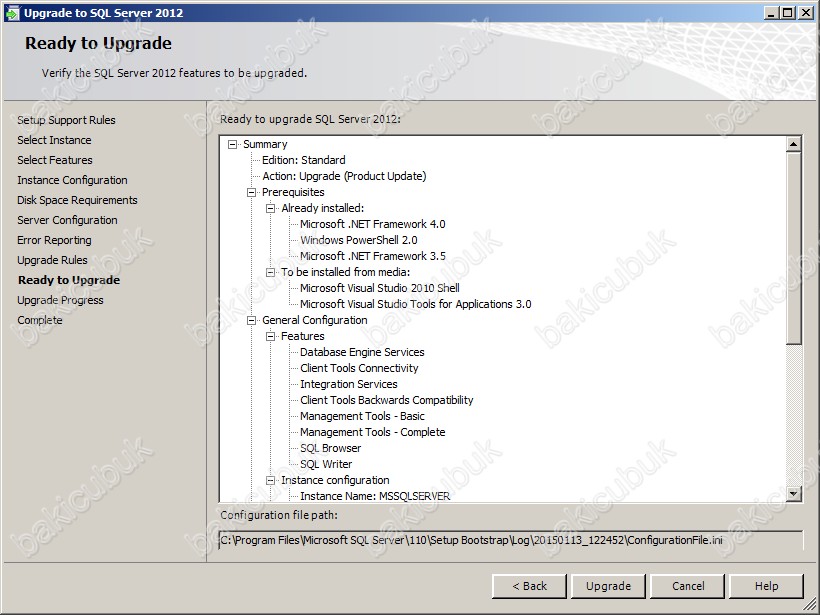This screenshot has width=820, height=615.
Task: Select Client Tools Connectivity item
Action: pyautogui.click(x=359, y=368)
